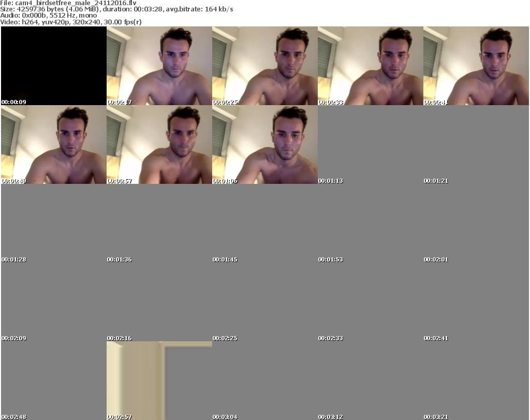Open the thumbnail stamped 00:01:06
530x420 pixels.
[x=264, y=144]
